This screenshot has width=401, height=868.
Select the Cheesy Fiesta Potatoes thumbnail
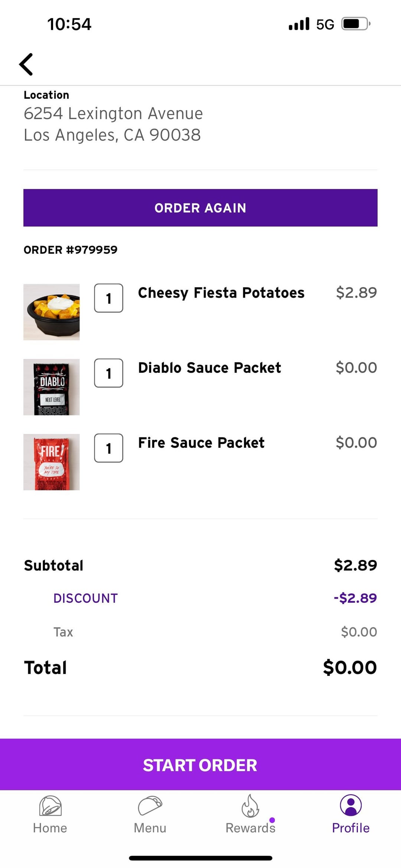(52, 312)
